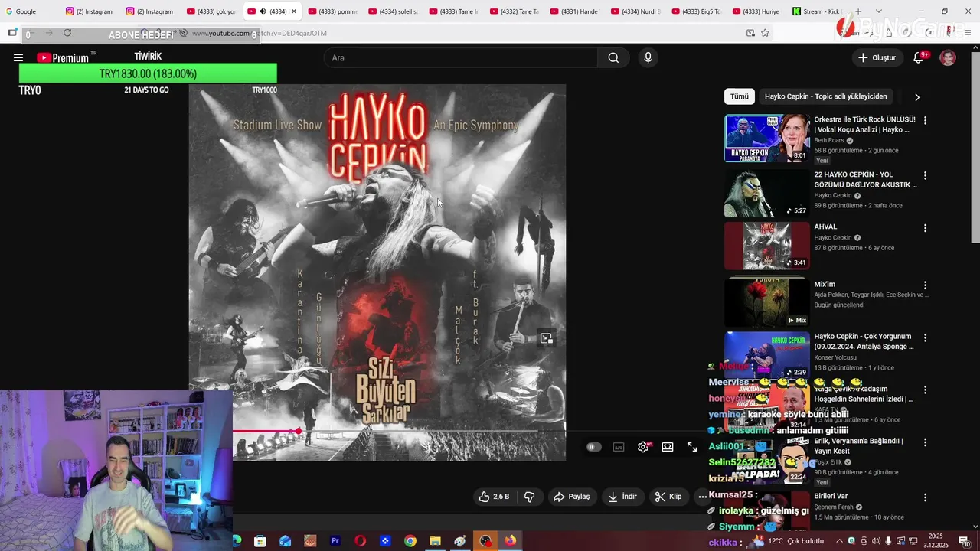Like the video with 2,6 B likes
Image resolution: width=980 pixels, height=551 pixels.
[494, 497]
